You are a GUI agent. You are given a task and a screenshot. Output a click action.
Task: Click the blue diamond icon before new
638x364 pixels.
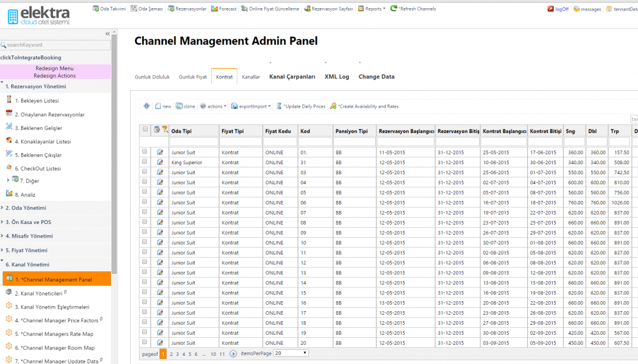[146, 106]
